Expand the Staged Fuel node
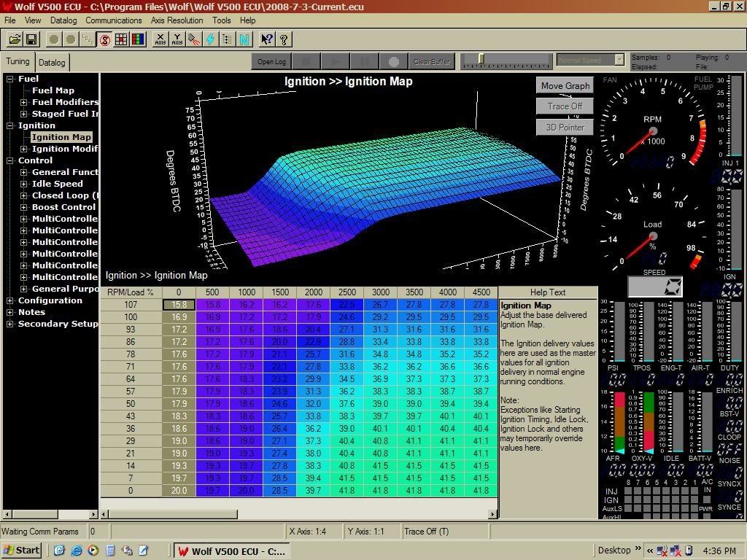The height and width of the screenshot is (560, 747). [23, 114]
